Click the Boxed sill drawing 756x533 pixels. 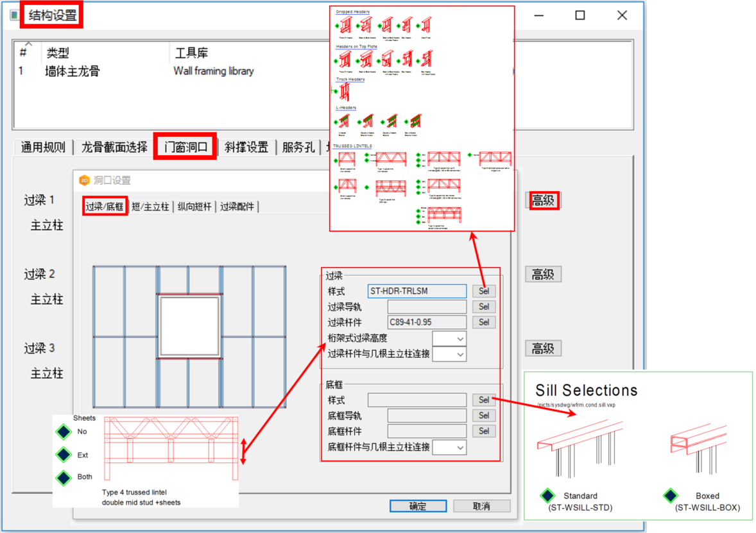[x=699, y=448]
